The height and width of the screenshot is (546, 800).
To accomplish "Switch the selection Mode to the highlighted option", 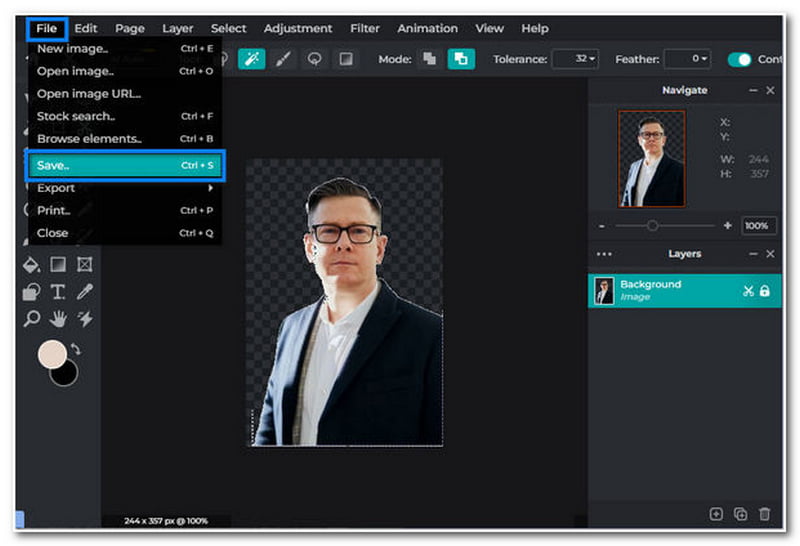I will click(x=461, y=59).
